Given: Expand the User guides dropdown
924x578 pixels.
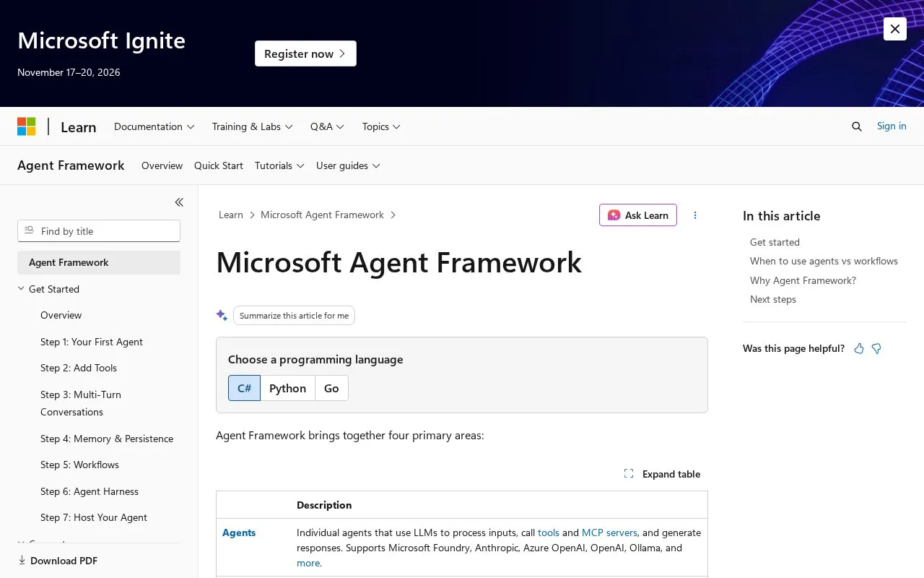Looking at the screenshot, I should 348,165.
